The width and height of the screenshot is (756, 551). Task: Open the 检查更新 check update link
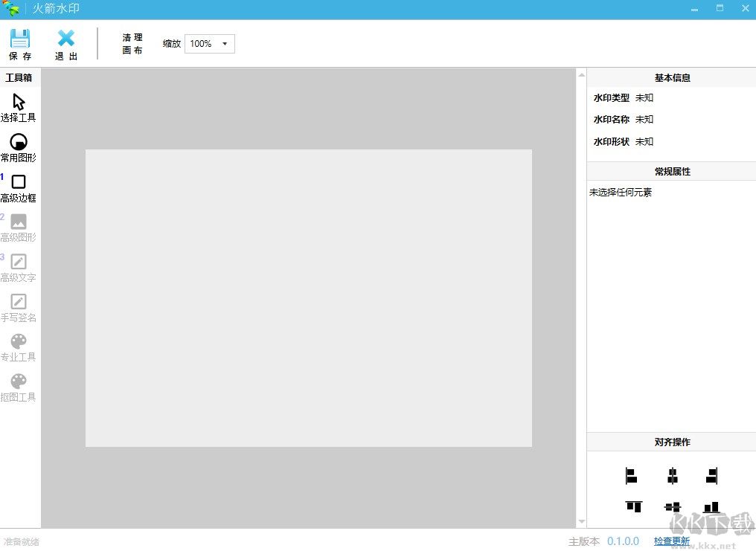[672, 541]
